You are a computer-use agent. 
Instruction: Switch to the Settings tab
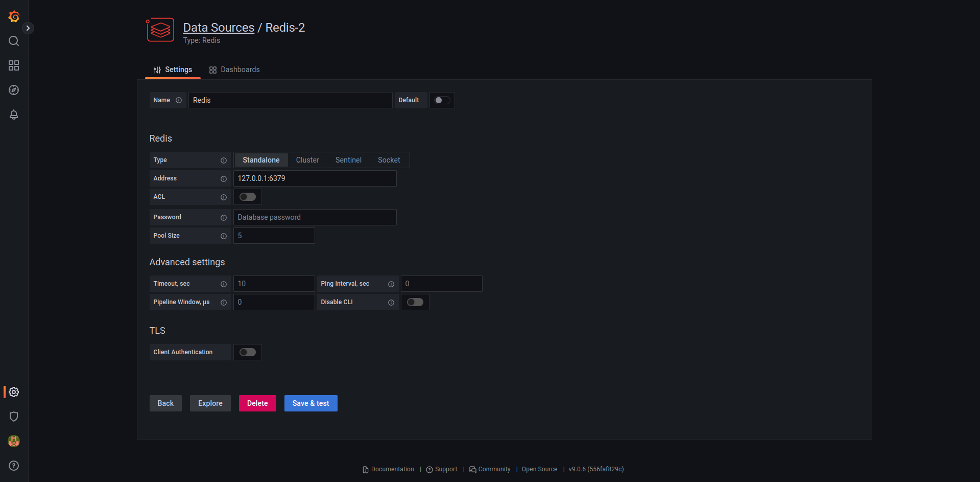pyautogui.click(x=173, y=70)
